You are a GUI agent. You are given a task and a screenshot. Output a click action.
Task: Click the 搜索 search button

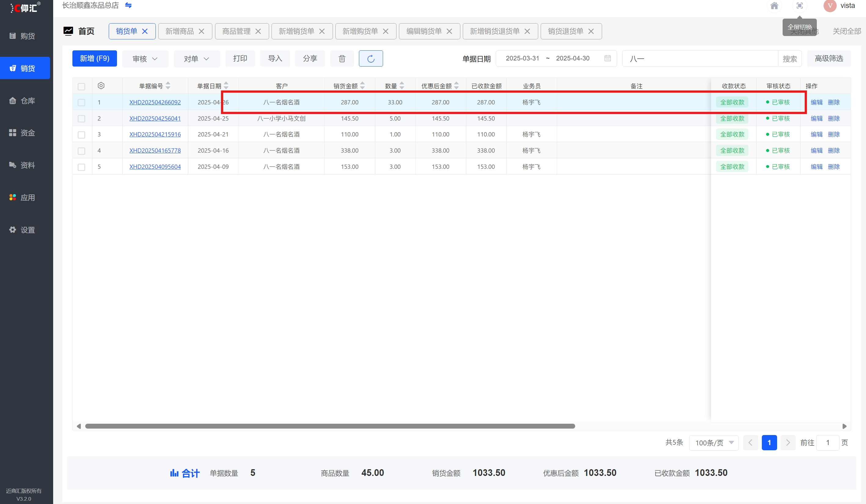pos(789,59)
